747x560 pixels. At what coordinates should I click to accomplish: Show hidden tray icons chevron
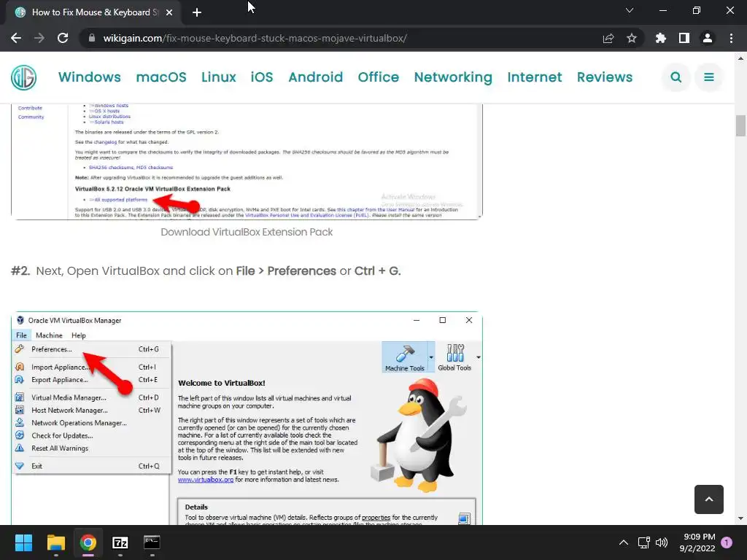623,542
